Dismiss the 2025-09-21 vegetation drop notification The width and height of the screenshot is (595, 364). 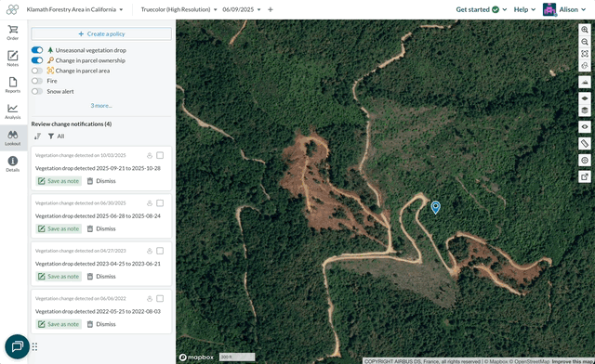(x=101, y=181)
